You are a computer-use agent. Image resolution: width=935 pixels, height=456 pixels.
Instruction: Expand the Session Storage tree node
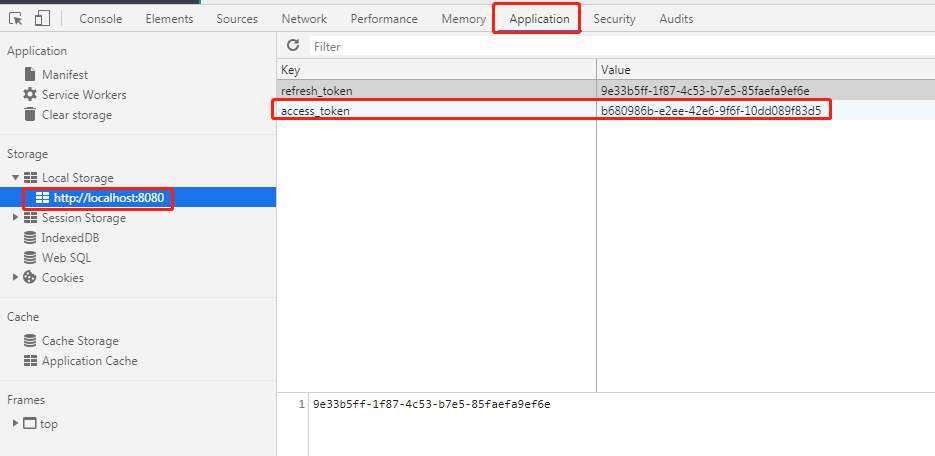[16, 218]
